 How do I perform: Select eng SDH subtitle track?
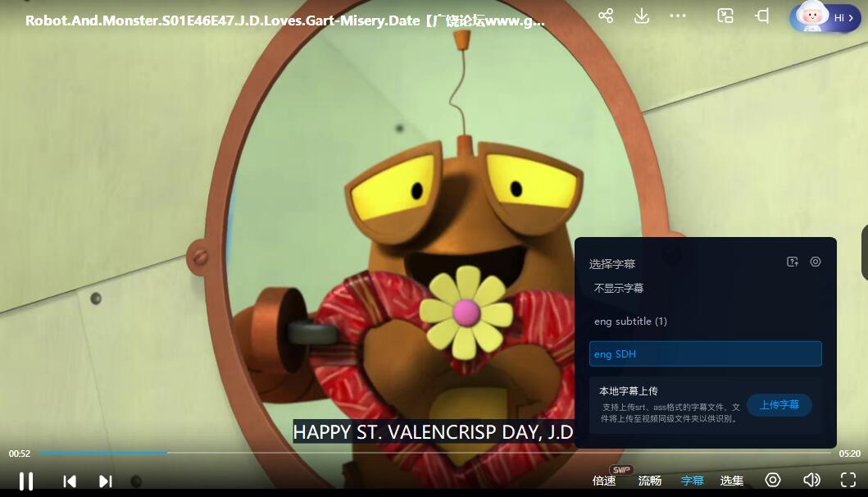tap(705, 353)
